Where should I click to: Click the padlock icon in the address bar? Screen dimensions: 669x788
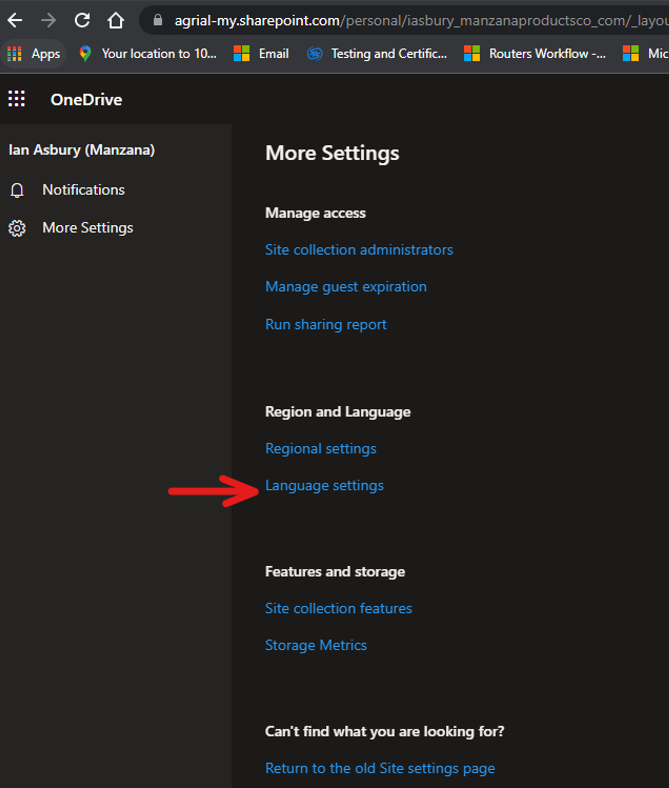point(158,20)
